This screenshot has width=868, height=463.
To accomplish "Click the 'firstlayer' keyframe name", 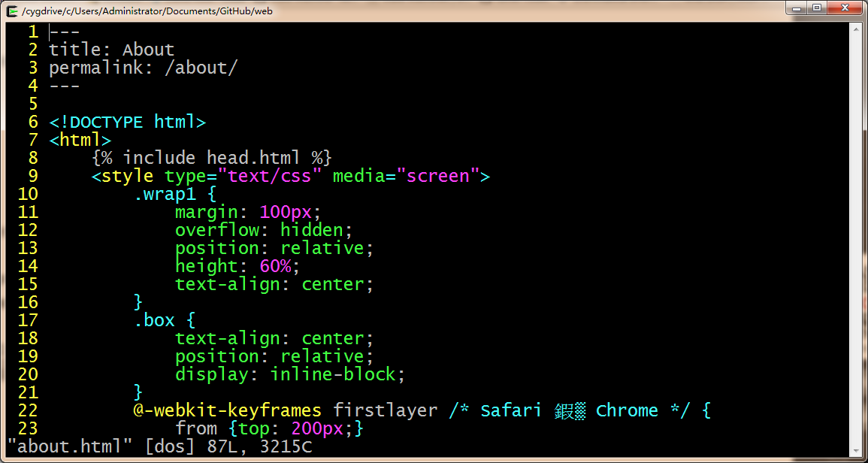I will [386, 411].
